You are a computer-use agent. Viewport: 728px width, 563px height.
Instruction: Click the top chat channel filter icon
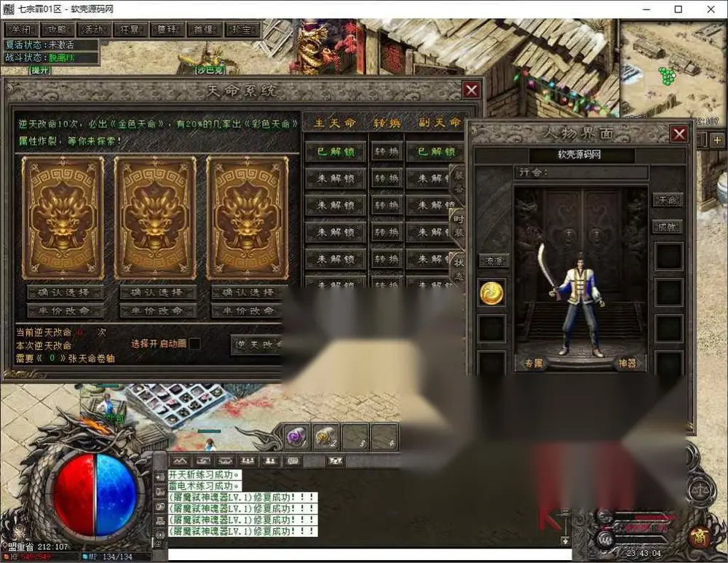click(159, 477)
